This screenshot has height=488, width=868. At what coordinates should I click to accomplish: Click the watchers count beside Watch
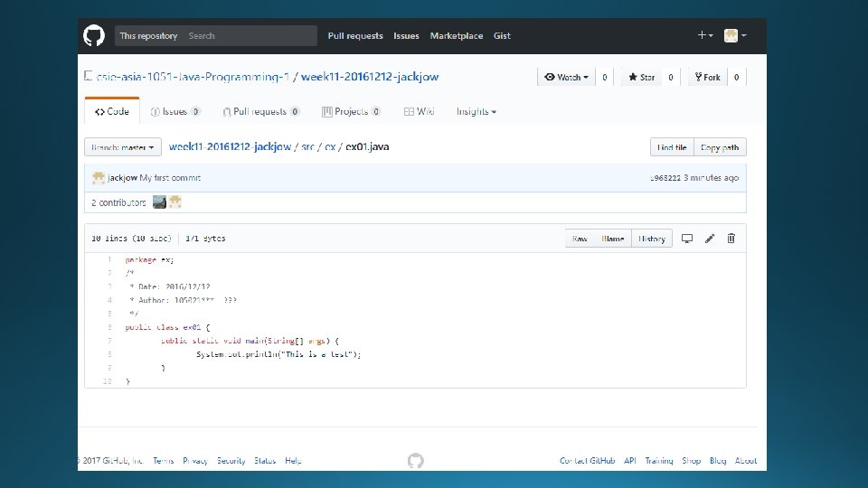[605, 78]
